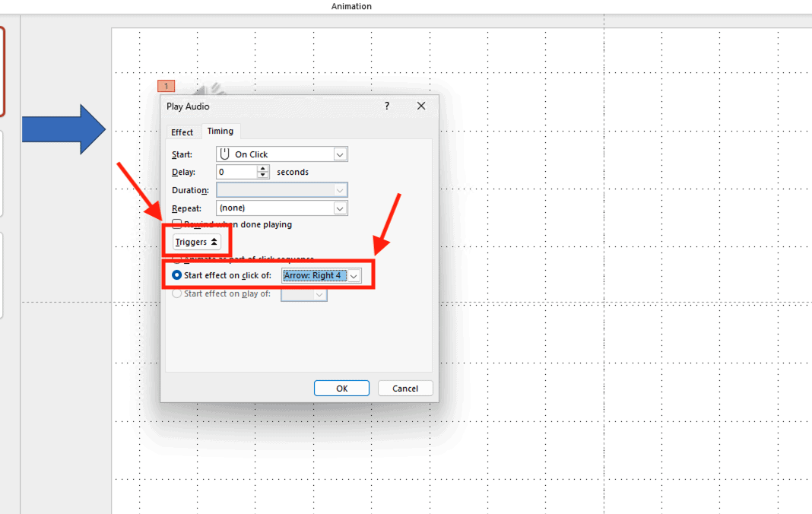Click the animation order tag 1
The image size is (812, 514).
[167, 86]
